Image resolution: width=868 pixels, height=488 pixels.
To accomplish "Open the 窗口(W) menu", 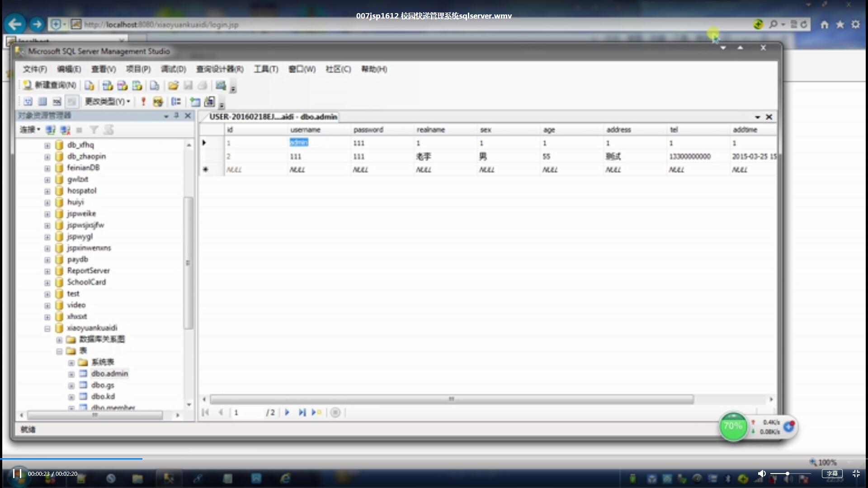I will 302,69.
